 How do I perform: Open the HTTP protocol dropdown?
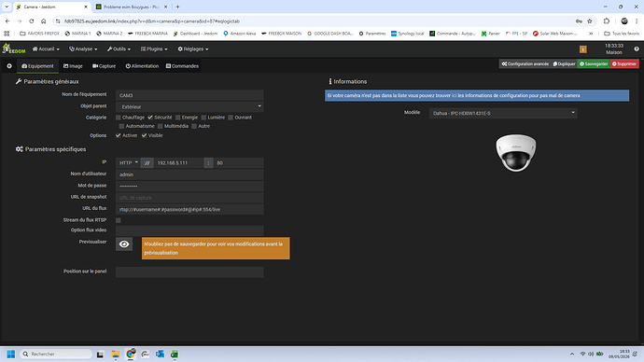point(128,163)
